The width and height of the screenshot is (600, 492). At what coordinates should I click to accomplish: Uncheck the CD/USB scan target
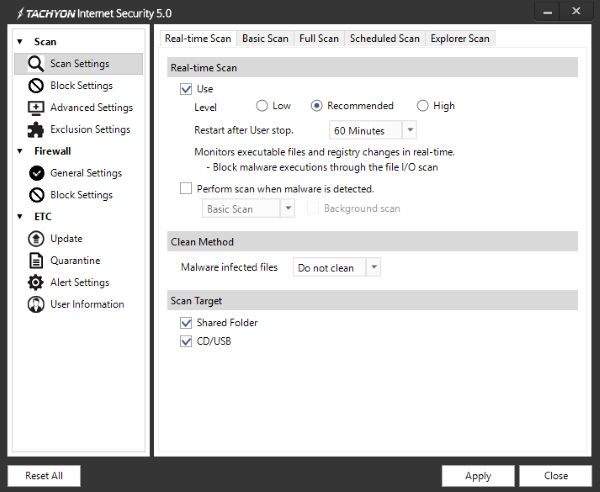pos(186,341)
